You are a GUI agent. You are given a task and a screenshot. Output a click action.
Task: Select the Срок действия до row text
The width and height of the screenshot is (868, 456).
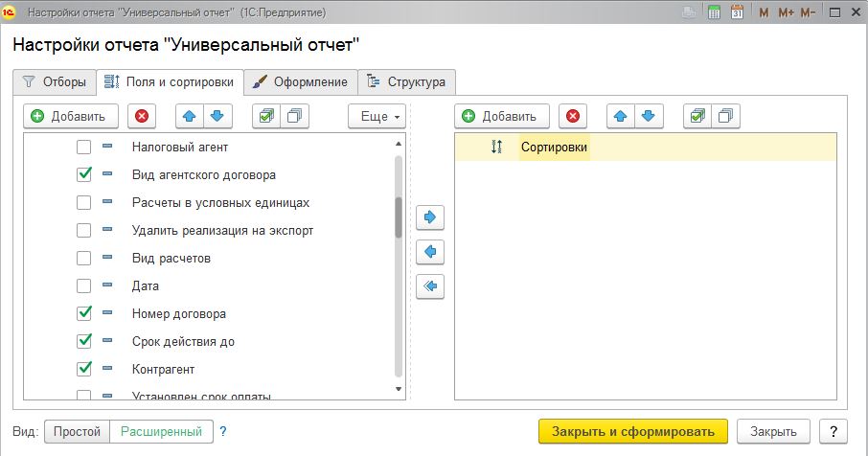tap(183, 341)
